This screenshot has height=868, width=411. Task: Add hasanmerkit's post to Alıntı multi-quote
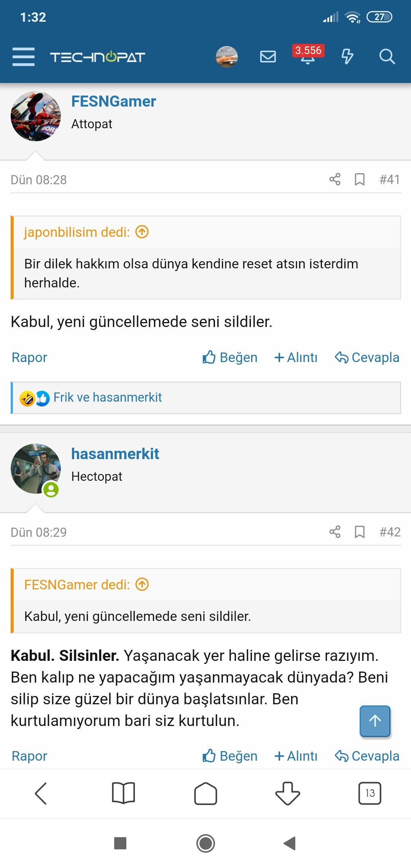[296, 756]
